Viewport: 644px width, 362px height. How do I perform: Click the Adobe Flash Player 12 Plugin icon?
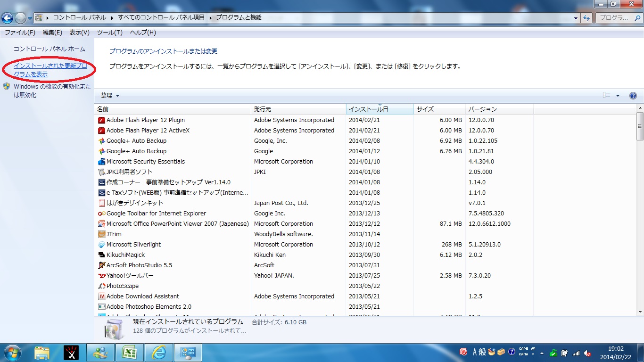pyautogui.click(x=101, y=120)
